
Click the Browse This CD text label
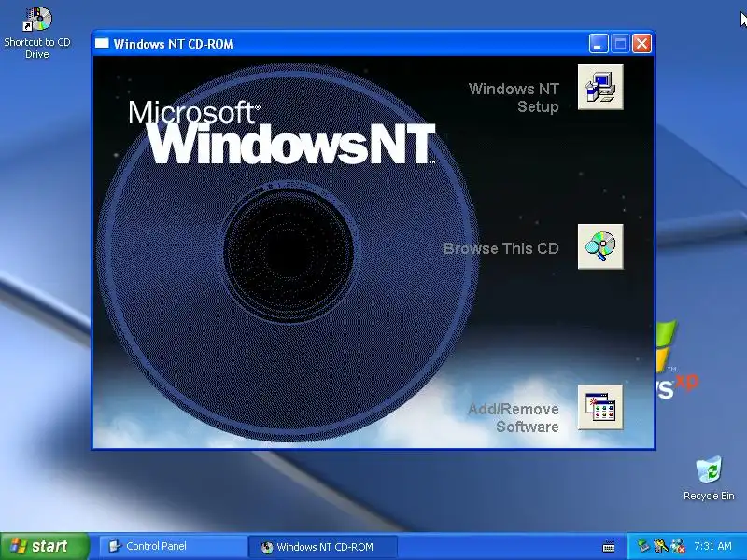(500, 248)
